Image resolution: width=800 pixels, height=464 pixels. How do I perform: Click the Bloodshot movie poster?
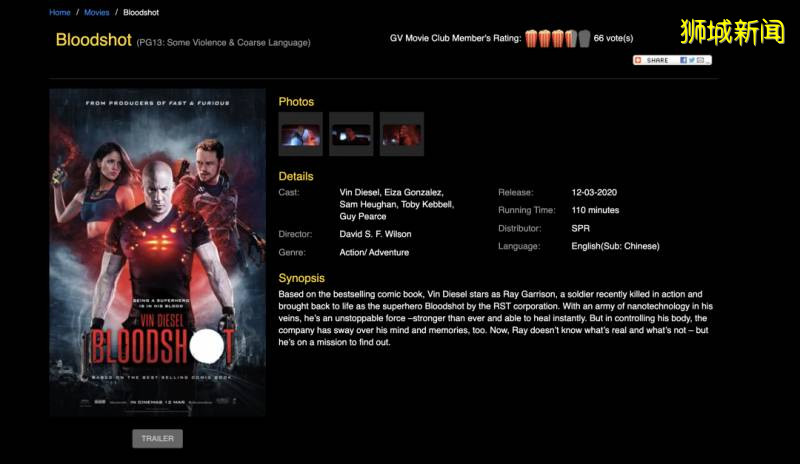[x=157, y=252]
